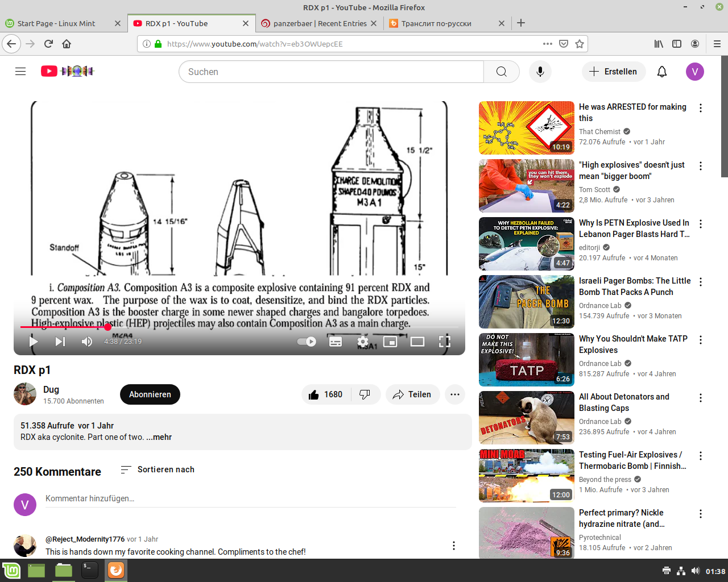Screen dimensions: 728x582
Task: Open the player settings gear
Action: (363, 342)
